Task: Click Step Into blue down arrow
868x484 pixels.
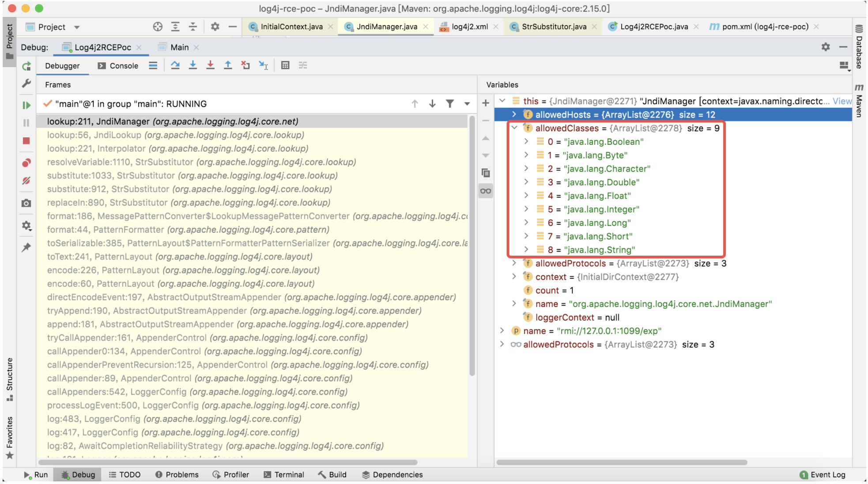Action: pyautogui.click(x=193, y=65)
